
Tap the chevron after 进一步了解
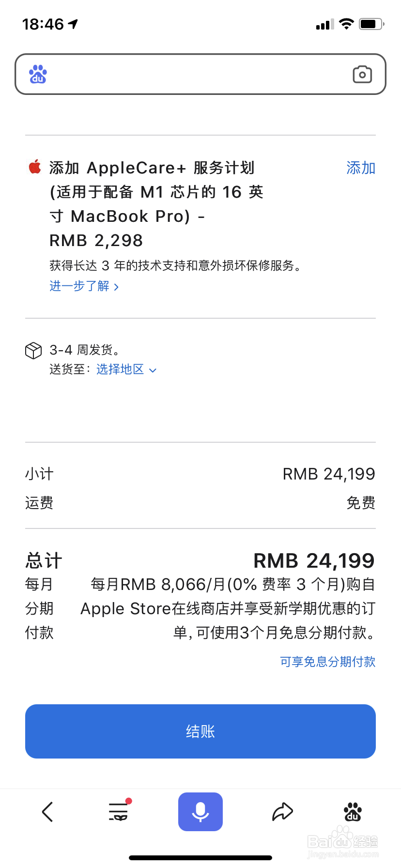[x=116, y=287]
